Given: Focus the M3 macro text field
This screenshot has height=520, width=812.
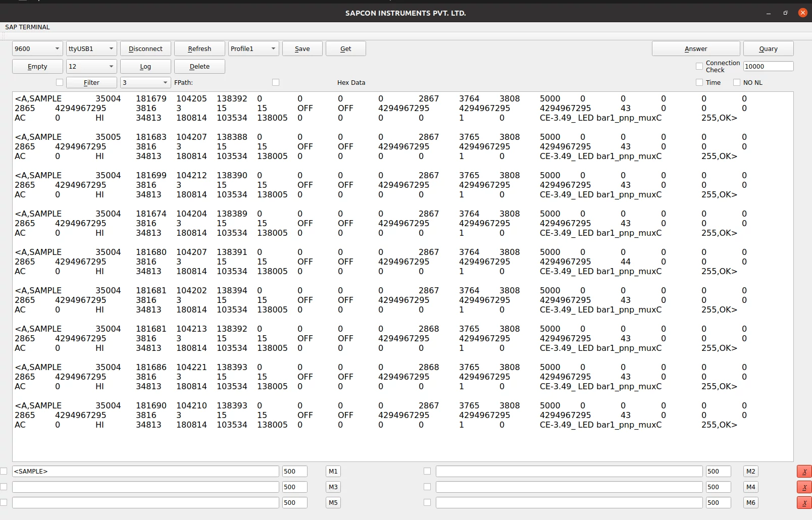Looking at the screenshot, I should [x=145, y=487].
